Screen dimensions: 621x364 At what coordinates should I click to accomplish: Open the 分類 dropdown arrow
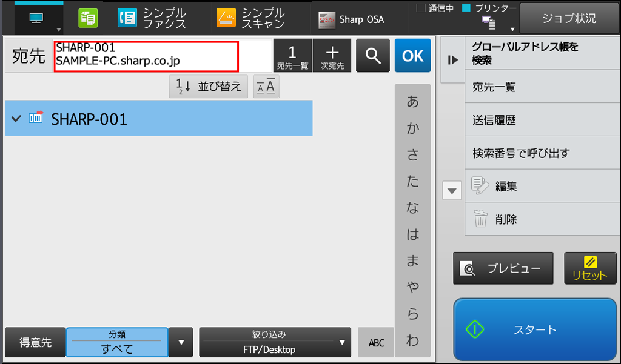pos(181,342)
